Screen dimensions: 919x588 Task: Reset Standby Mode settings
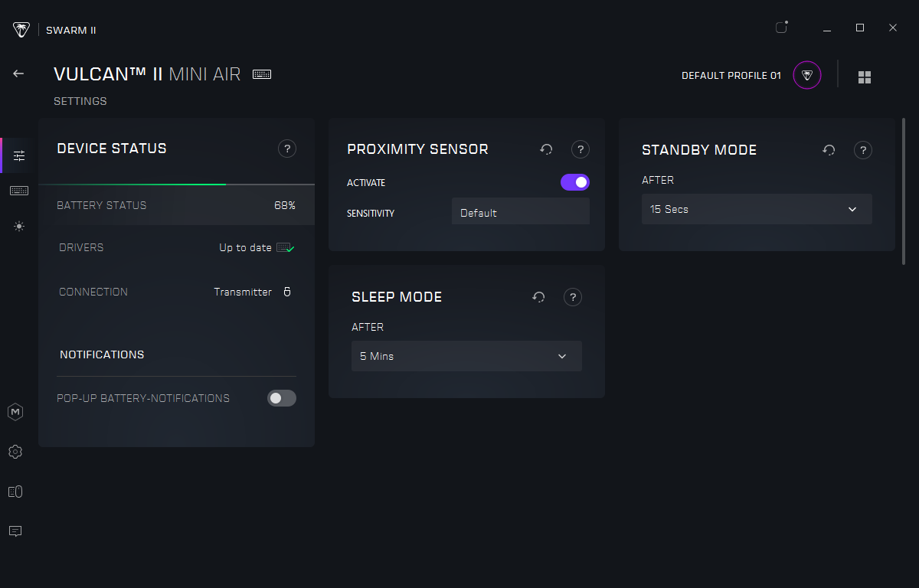829,150
